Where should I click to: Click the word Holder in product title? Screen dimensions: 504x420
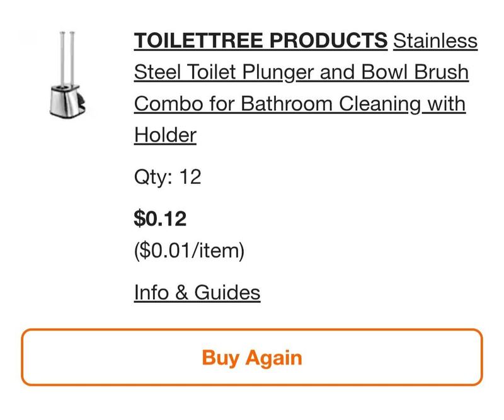click(165, 135)
